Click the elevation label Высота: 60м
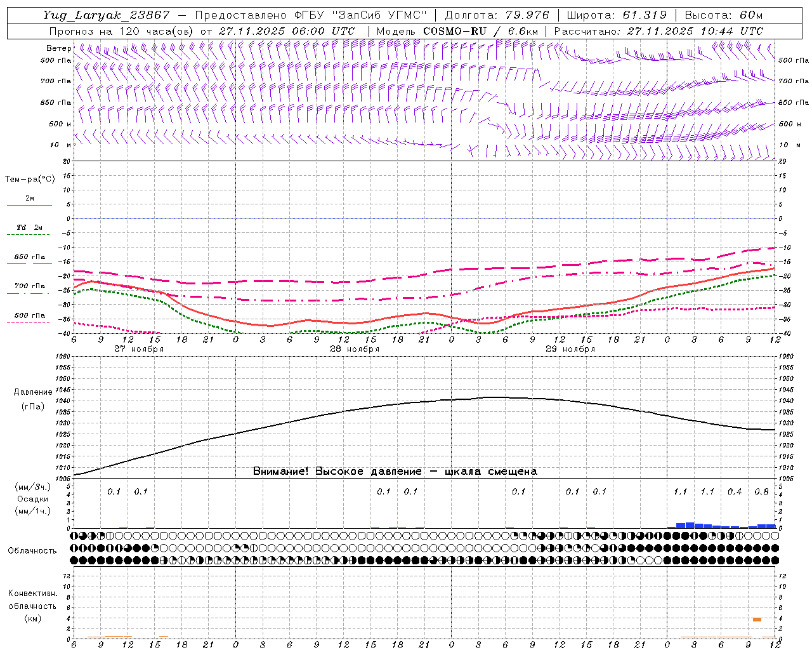This screenshot has width=812, height=650. (724, 15)
